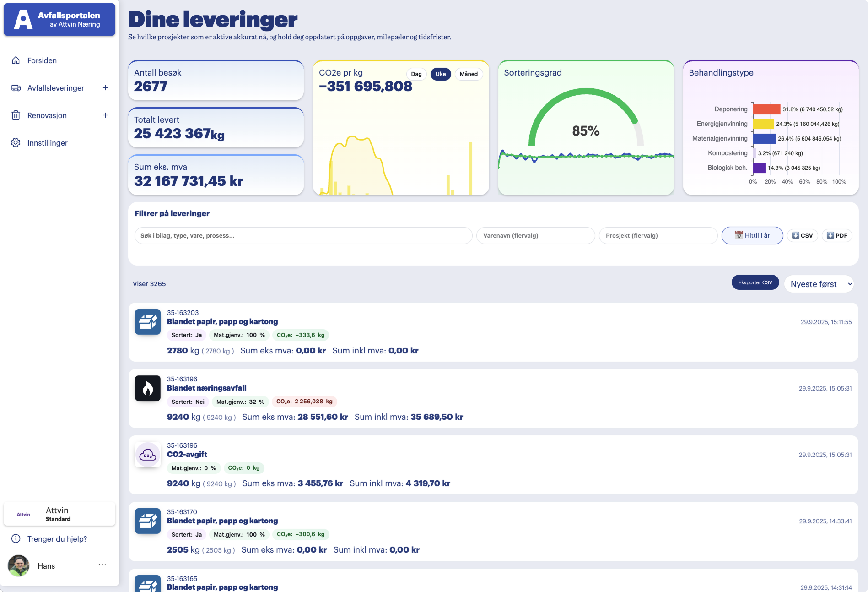Click the Avfallsleveringer truck icon

[16, 88]
